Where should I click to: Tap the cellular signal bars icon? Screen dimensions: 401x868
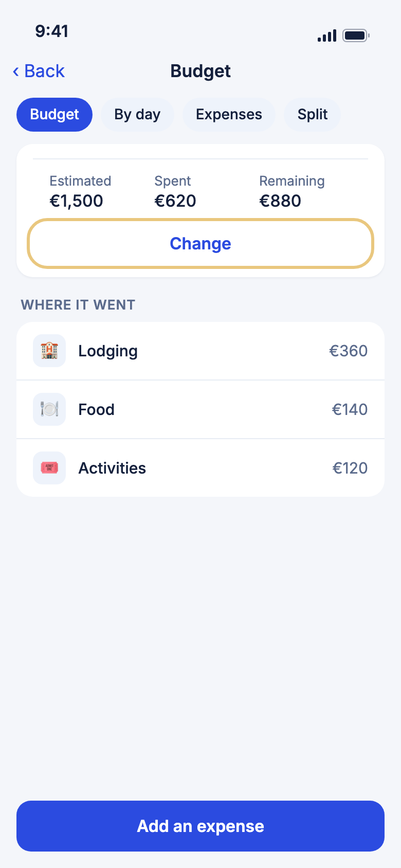pos(327,35)
